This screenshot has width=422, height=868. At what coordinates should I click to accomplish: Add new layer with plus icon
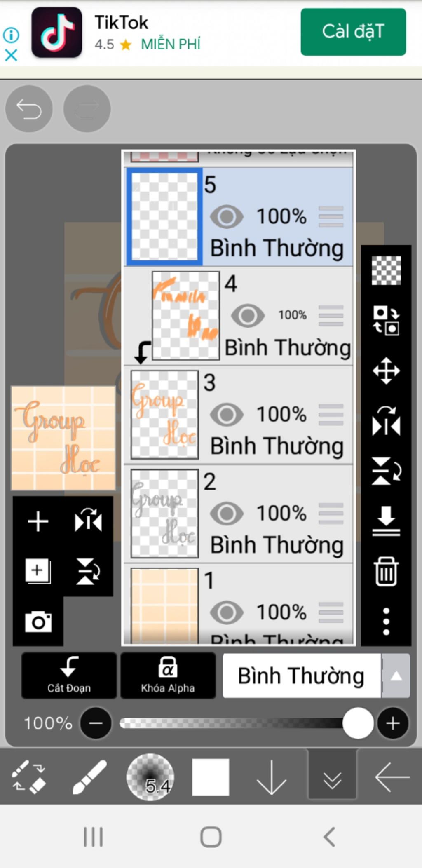tap(38, 521)
